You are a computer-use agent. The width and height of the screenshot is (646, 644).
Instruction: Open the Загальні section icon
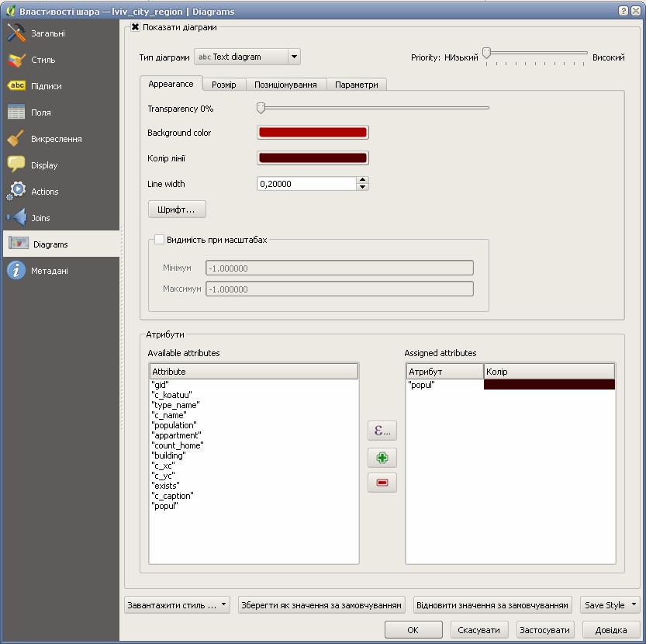[x=16, y=33]
